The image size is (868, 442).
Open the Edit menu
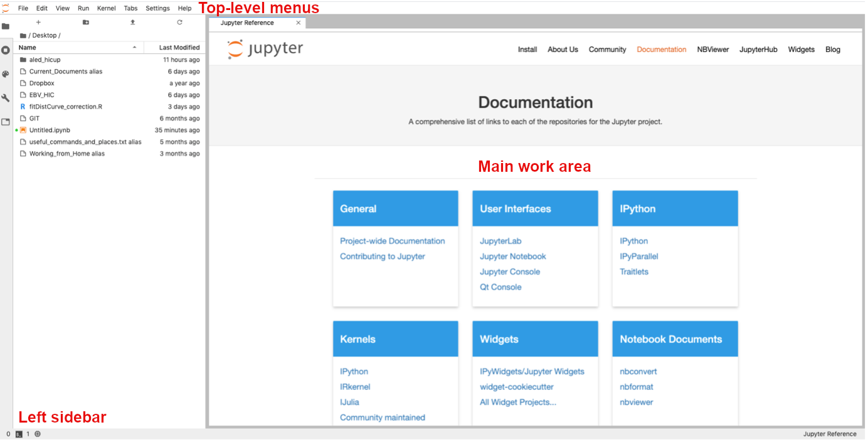click(42, 9)
